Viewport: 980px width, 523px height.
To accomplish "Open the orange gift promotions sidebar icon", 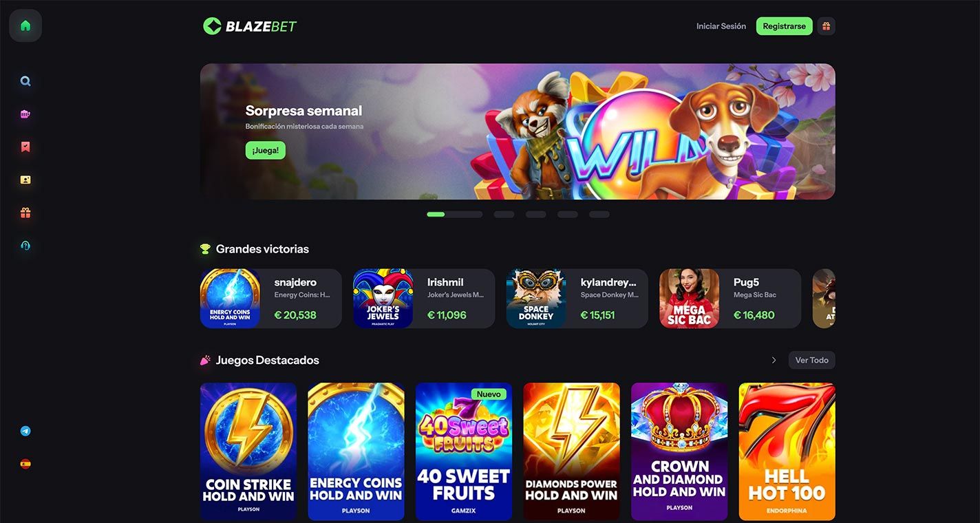I will pos(25,213).
